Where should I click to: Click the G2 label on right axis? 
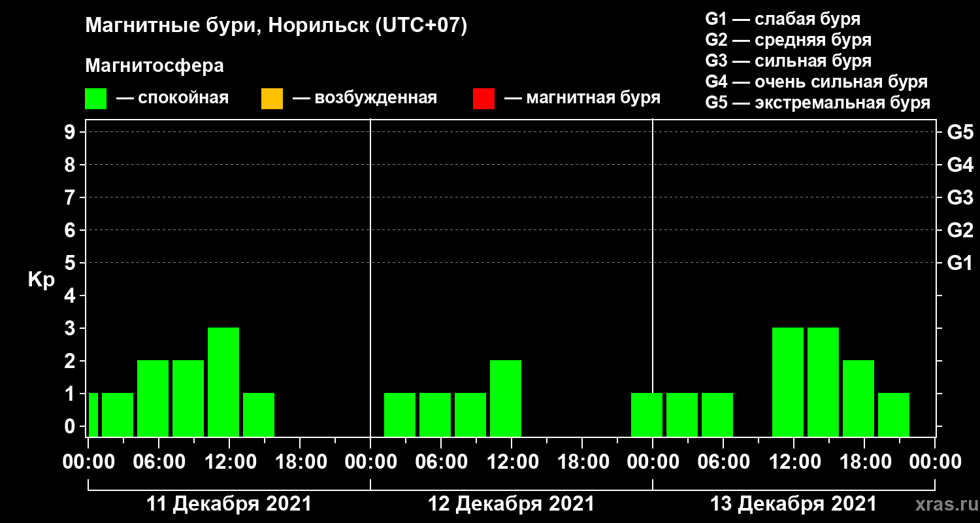[x=960, y=230]
